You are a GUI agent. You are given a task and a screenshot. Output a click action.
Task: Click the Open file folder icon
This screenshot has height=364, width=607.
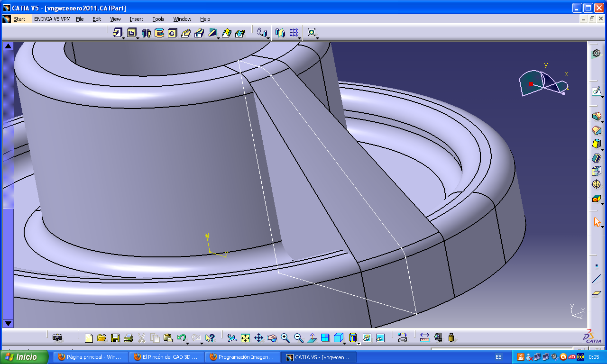tap(101, 338)
